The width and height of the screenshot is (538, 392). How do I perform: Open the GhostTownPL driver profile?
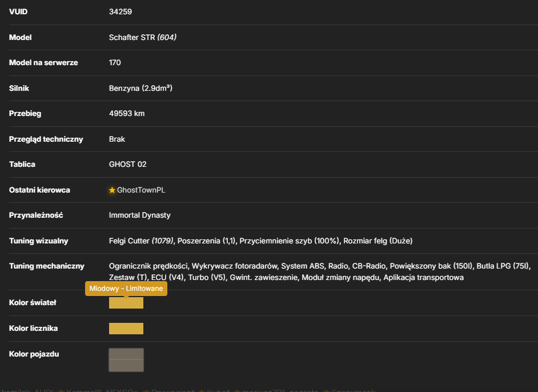141,190
